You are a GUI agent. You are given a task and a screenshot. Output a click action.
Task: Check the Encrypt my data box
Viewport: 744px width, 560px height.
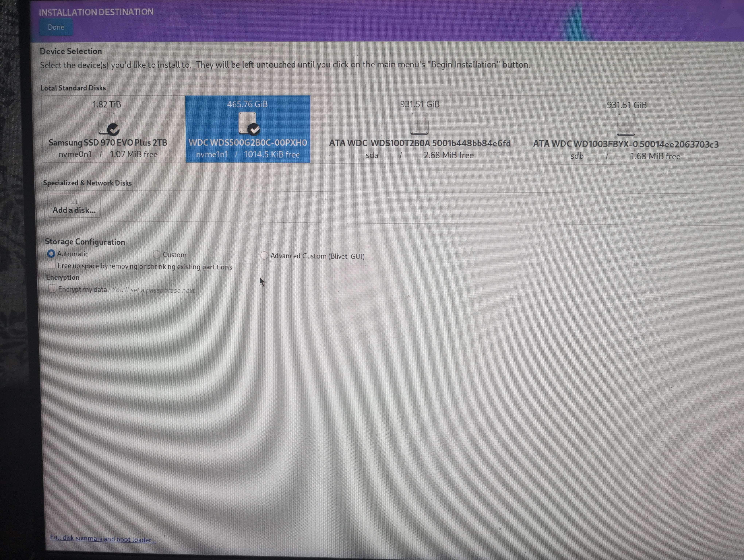point(52,289)
